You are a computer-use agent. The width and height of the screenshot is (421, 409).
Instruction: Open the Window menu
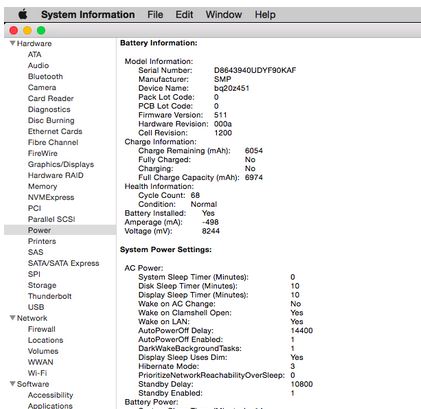(223, 15)
